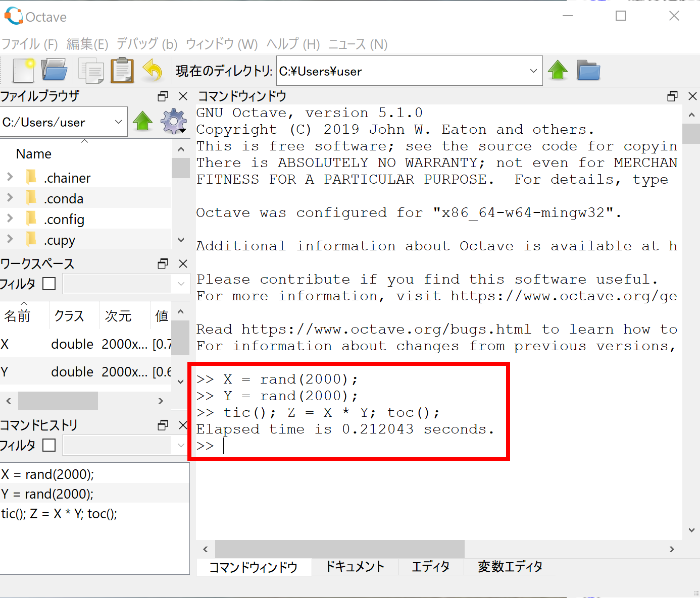Undock the ワークスペース panel

click(x=163, y=263)
